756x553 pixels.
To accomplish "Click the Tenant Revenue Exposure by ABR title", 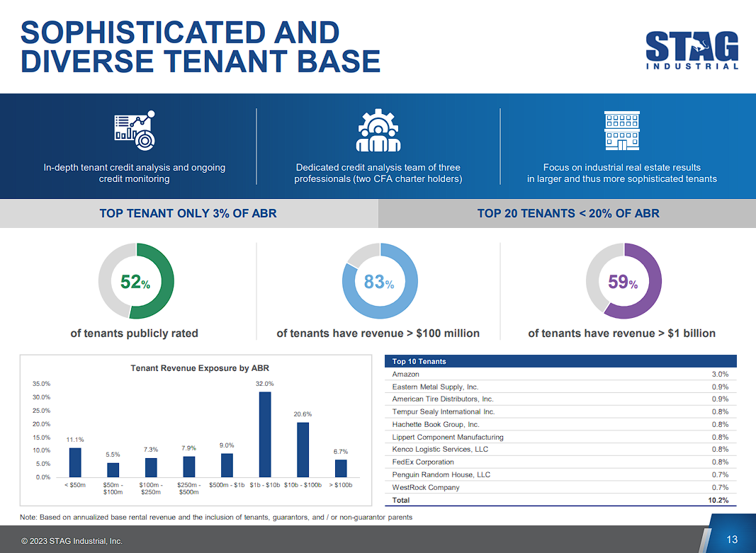I will [200, 368].
